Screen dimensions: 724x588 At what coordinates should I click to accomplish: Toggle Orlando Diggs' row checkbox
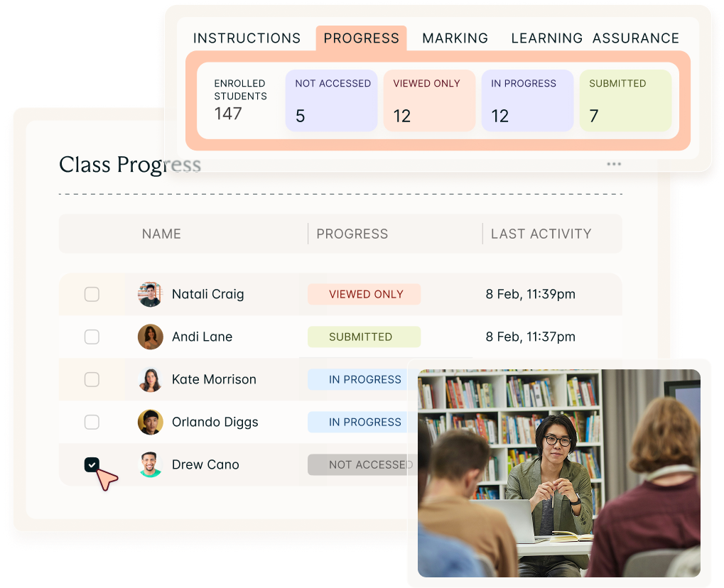92,422
